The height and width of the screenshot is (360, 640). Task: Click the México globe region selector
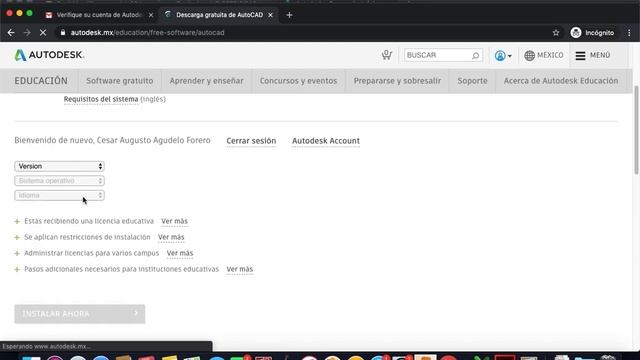[544, 56]
